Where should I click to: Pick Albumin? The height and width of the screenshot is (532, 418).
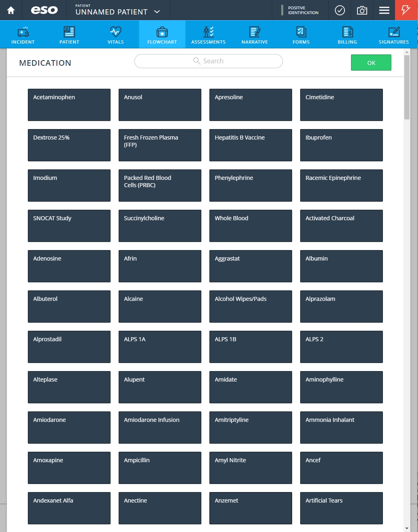pyautogui.click(x=341, y=266)
